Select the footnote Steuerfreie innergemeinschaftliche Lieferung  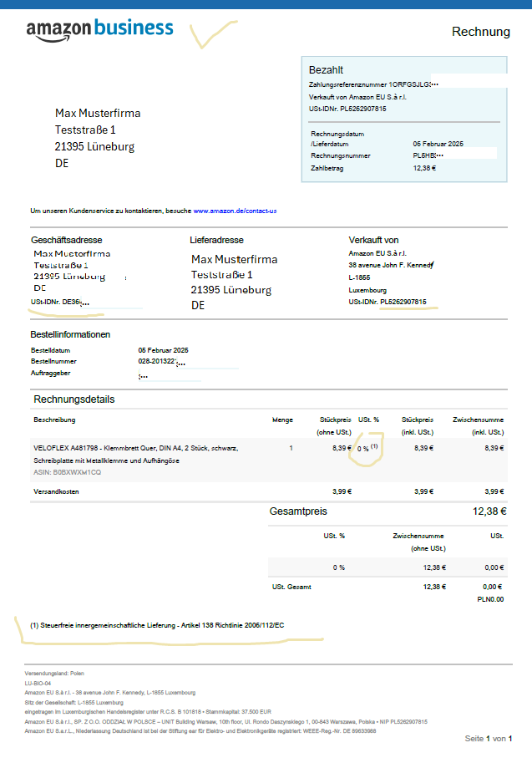157,626
